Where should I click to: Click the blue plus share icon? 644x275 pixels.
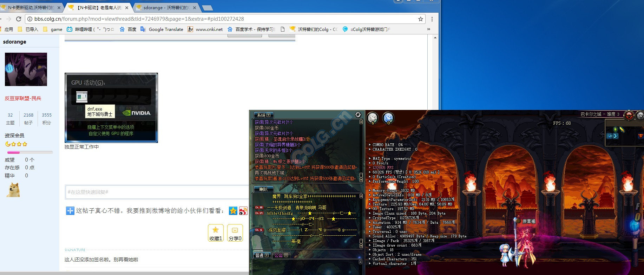pos(70,211)
